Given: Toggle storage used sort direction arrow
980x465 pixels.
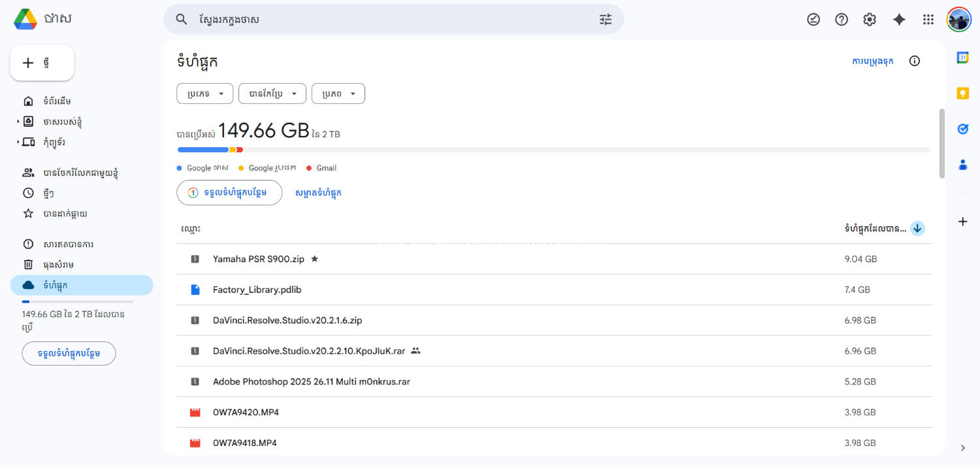Looking at the screenshot, I should 917,228.
